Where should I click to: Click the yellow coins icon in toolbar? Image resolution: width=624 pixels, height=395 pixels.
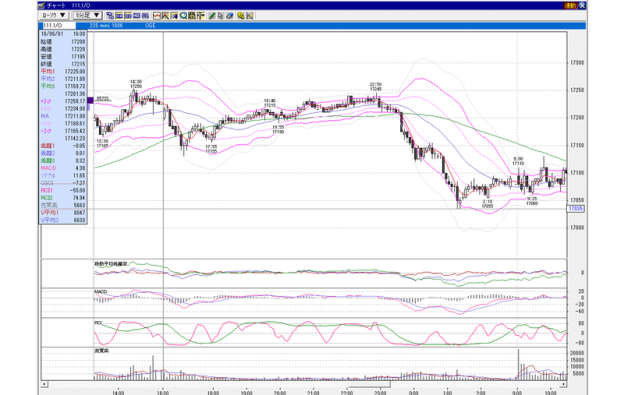coord(240,16)
